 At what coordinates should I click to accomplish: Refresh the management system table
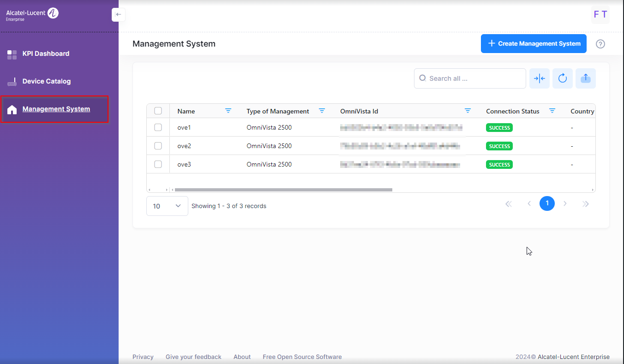(562, 78)
